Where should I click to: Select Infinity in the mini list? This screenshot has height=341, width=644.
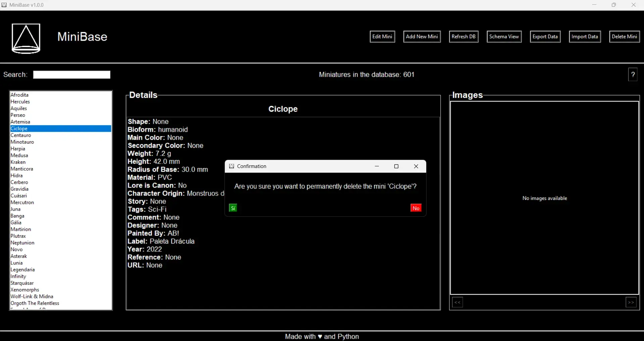(x=61, y=276)
